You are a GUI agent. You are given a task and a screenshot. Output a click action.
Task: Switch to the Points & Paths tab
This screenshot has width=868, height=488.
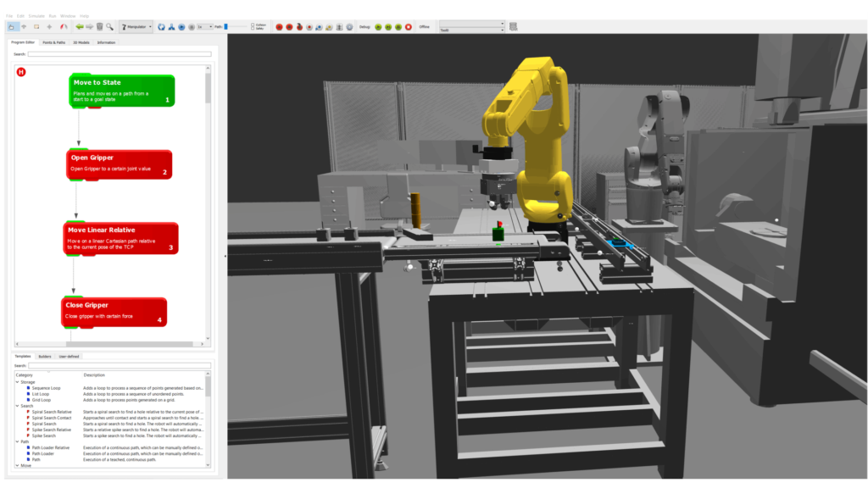click(54, 41)
